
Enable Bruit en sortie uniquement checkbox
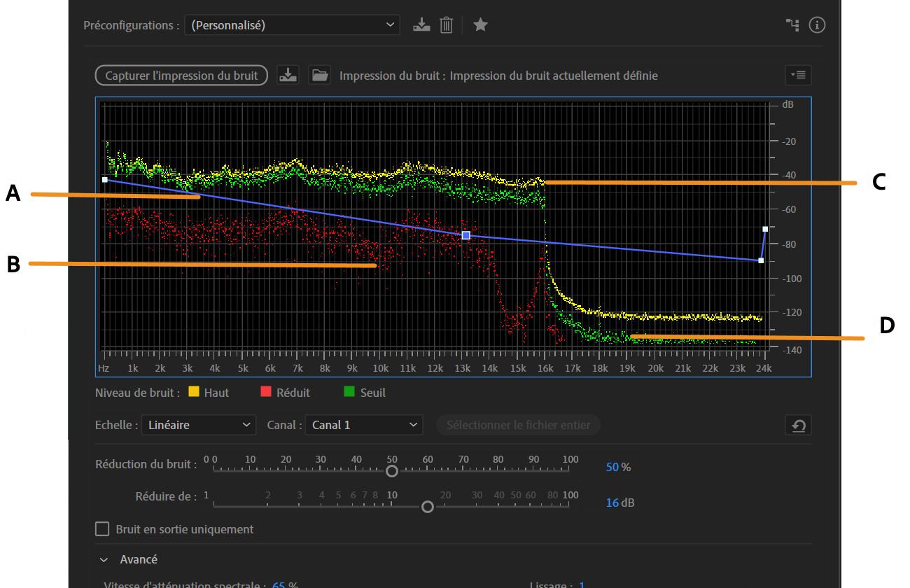[103, 529]
